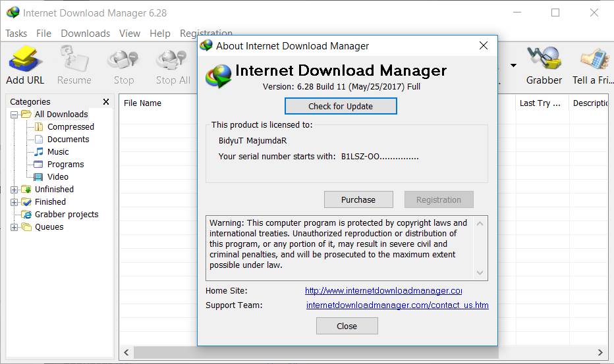Open the Grabber tool icon
This screenshot has width=614, height=364.
544,59
